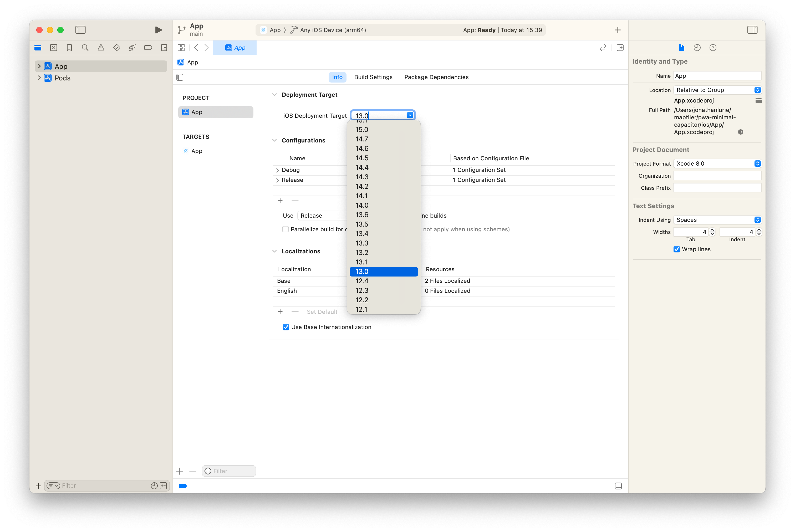
Task: Click add editor on right icon
Action: 620,48
